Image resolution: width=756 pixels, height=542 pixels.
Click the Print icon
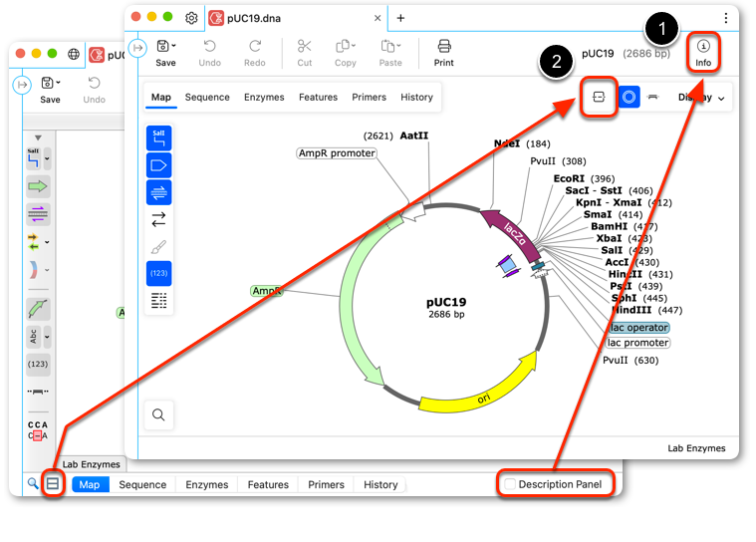pos(444,46)
